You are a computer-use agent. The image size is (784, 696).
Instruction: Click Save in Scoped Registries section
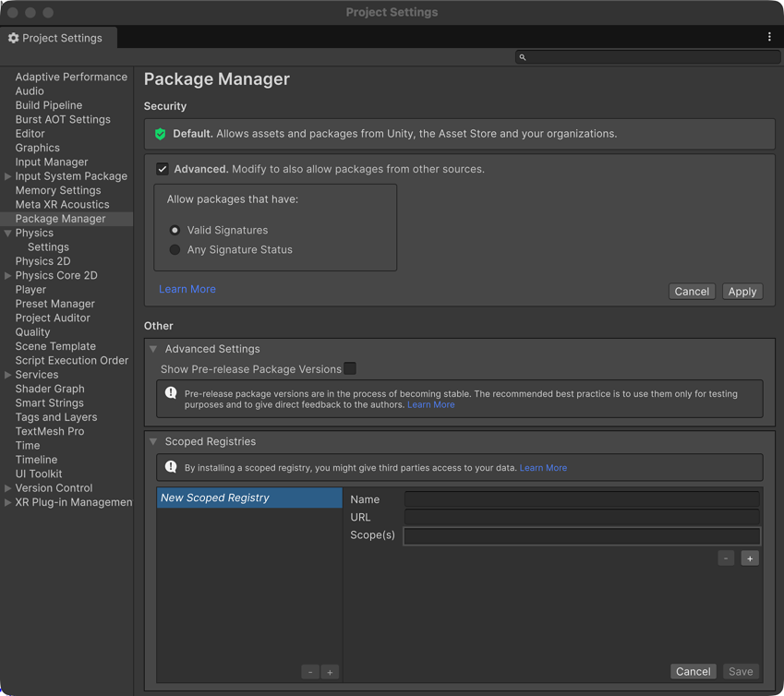741,671
